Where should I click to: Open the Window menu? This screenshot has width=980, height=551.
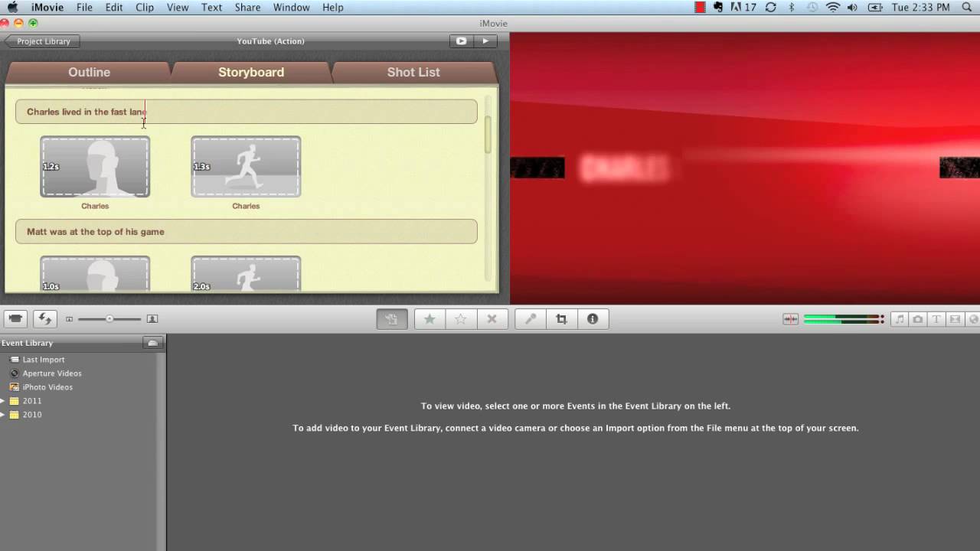pyautogui.click(x=291, y=8)
